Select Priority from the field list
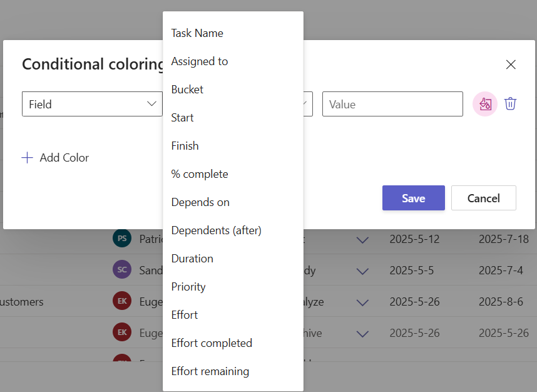The height and width of the screenshot is (392, 537). (x=188, y=286)
